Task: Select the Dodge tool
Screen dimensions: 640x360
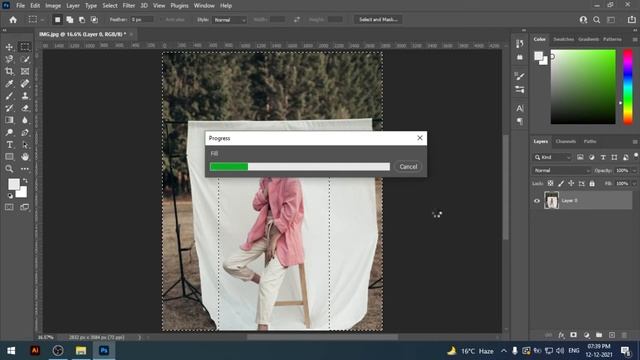Action: click(x=9, y=132)
